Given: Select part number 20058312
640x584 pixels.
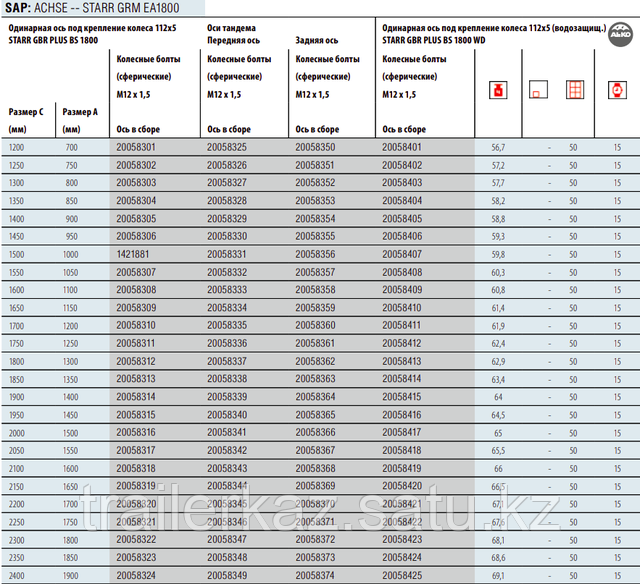Looking at the screenshot, I should (136, 361).
